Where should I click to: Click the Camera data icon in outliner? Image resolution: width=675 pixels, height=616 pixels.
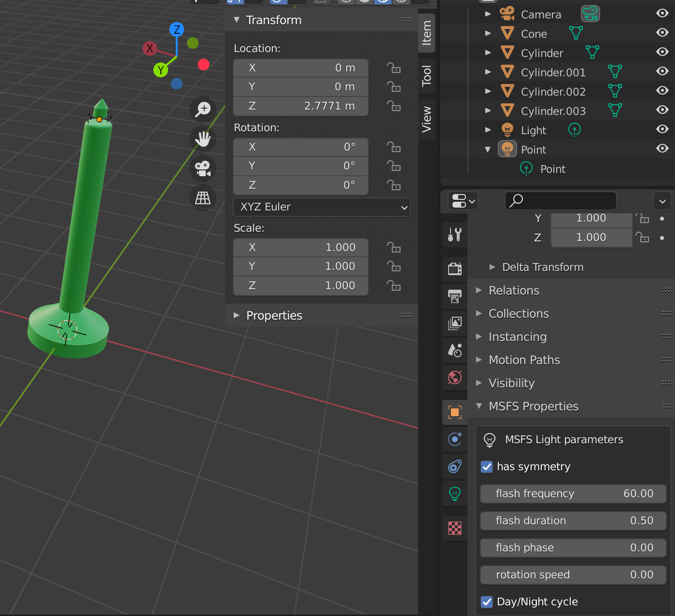point(590,14)
